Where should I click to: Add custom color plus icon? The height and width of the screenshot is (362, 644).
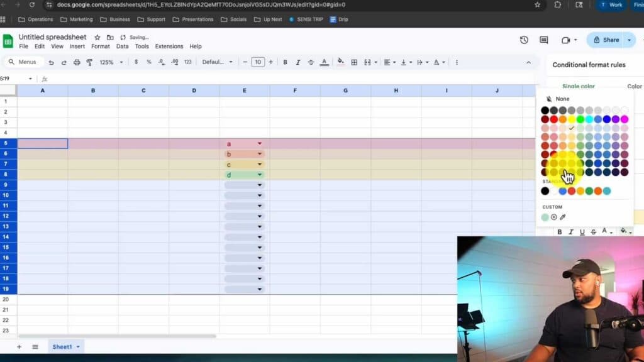click(x=553, y=217)
